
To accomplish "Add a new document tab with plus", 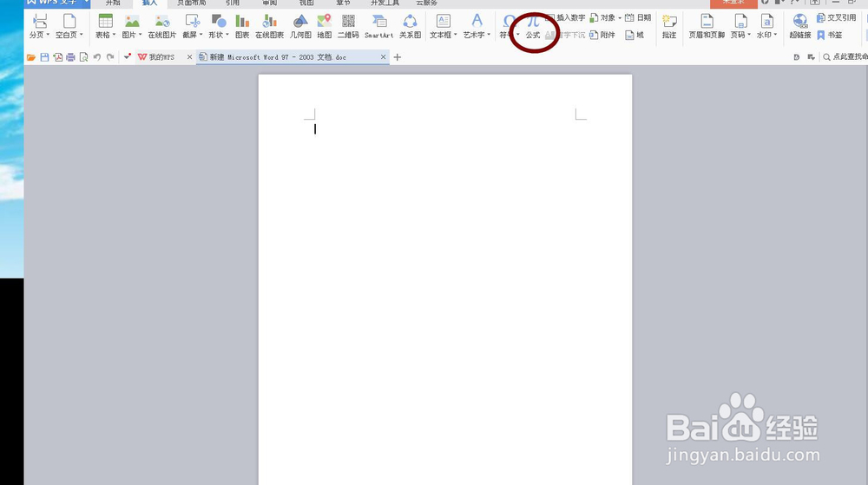I will [x=397, y=57].
